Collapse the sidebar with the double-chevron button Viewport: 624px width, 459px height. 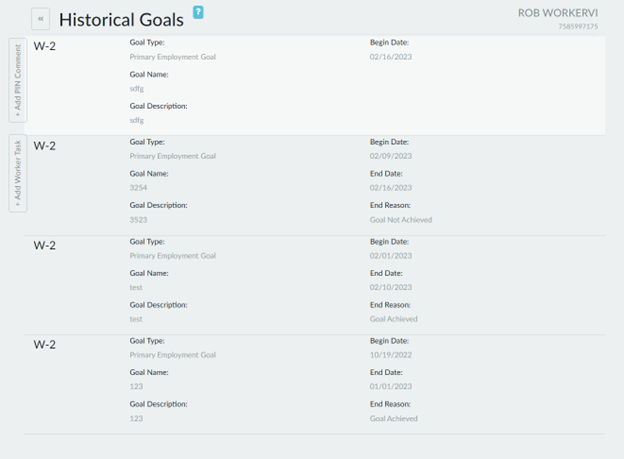point(41,19)
